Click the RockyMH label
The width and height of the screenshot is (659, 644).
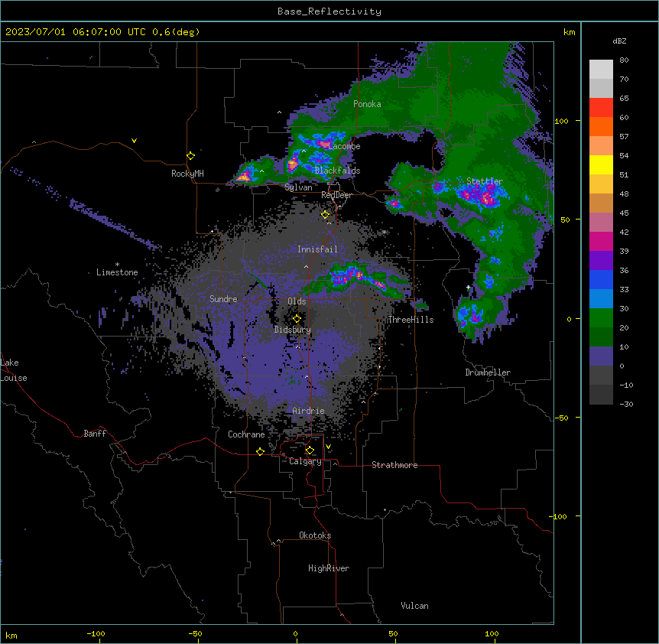pos(187,174)
